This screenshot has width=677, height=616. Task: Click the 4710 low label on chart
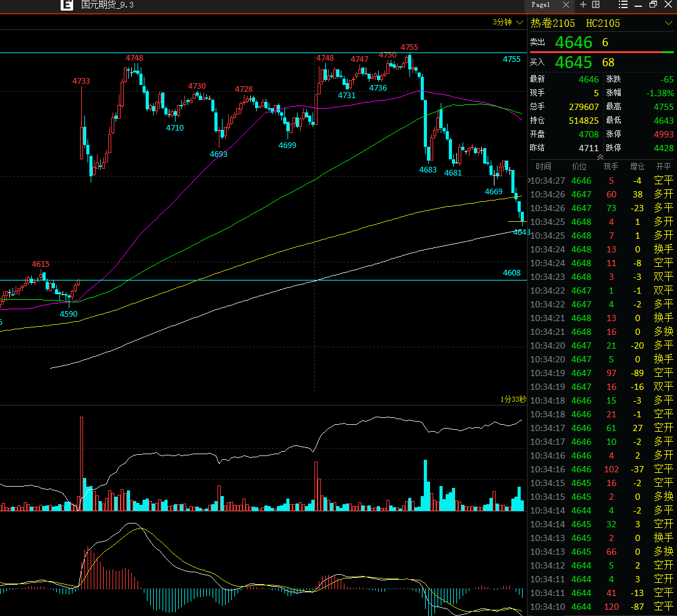point(175,127)
